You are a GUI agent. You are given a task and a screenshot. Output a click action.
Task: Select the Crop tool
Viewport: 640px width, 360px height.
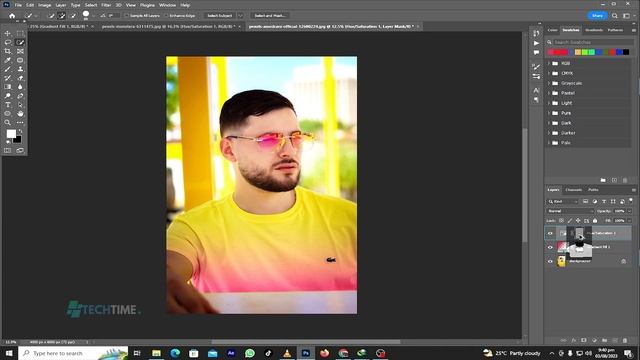(x=8, y=51)
